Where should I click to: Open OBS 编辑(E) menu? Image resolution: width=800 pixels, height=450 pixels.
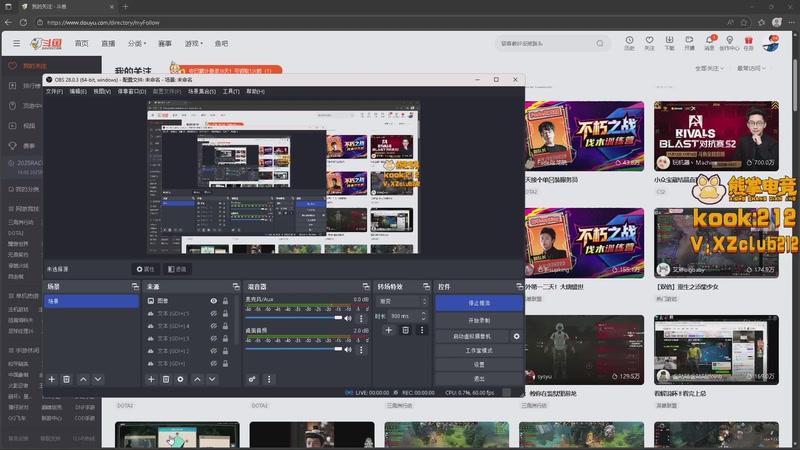(x=78, y=91)
